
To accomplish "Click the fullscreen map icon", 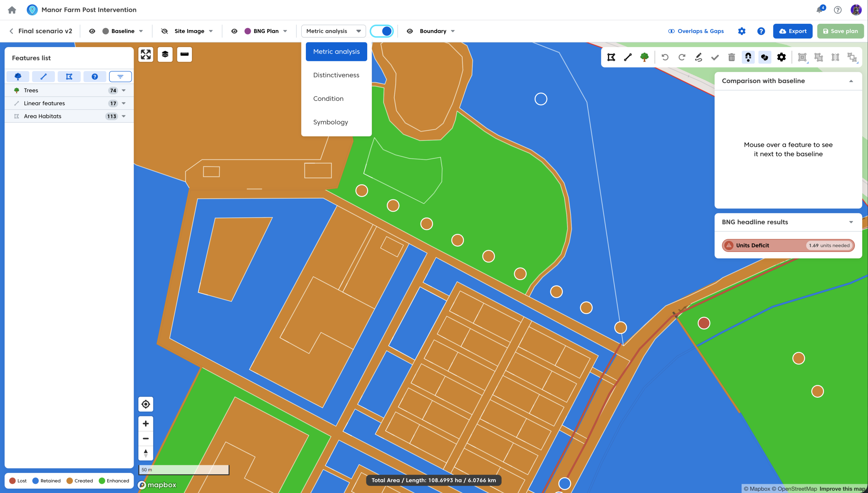I will 146,54.
